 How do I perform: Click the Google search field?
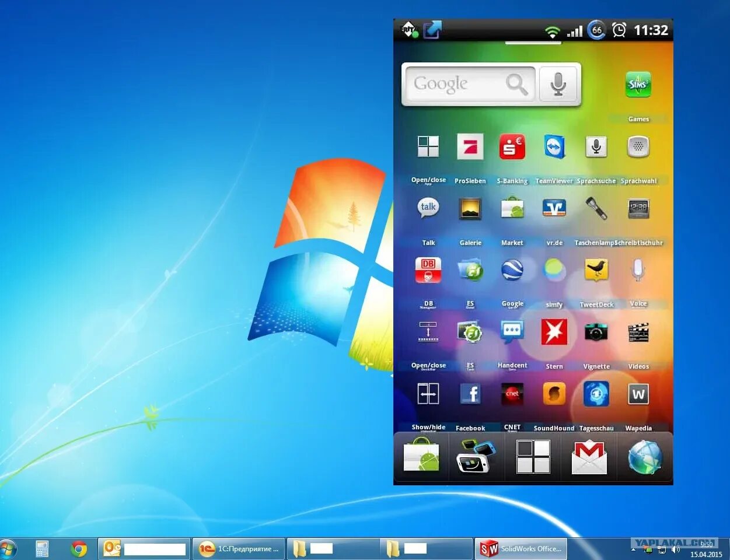click(x=469, y=85)
